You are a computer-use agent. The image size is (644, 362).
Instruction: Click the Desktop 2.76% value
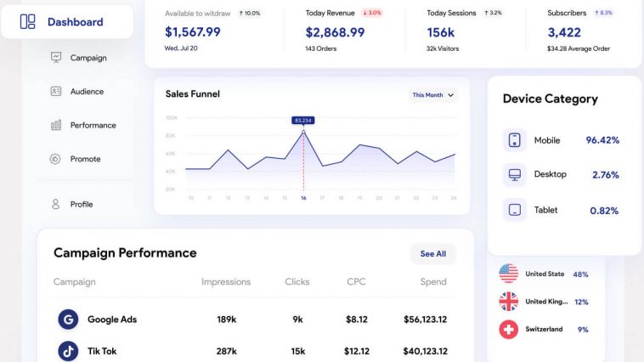click(606, 175)
